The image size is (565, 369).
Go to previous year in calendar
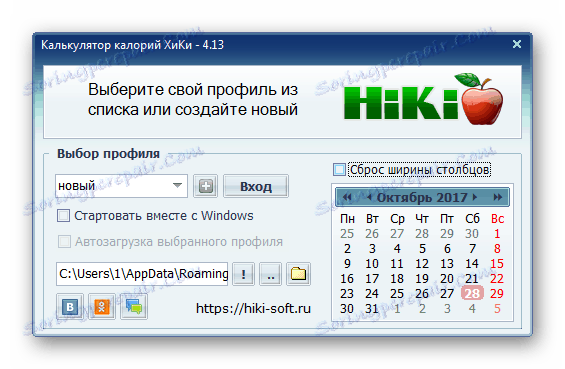point(347,197)
